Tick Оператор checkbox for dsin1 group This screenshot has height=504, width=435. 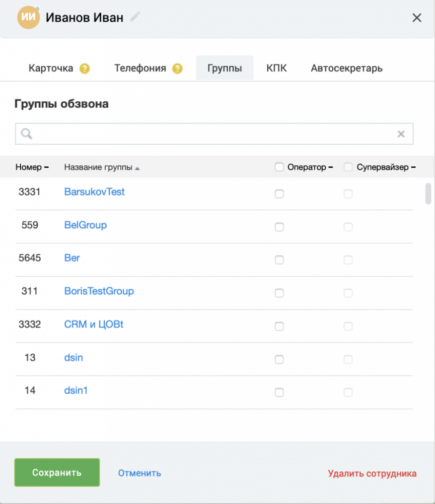(279, 392)
